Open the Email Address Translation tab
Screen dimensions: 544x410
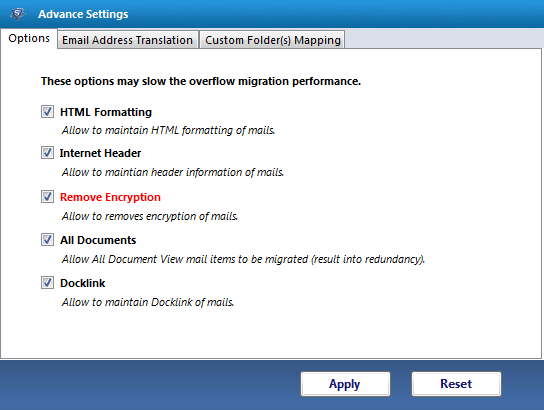tap(128, 40)
